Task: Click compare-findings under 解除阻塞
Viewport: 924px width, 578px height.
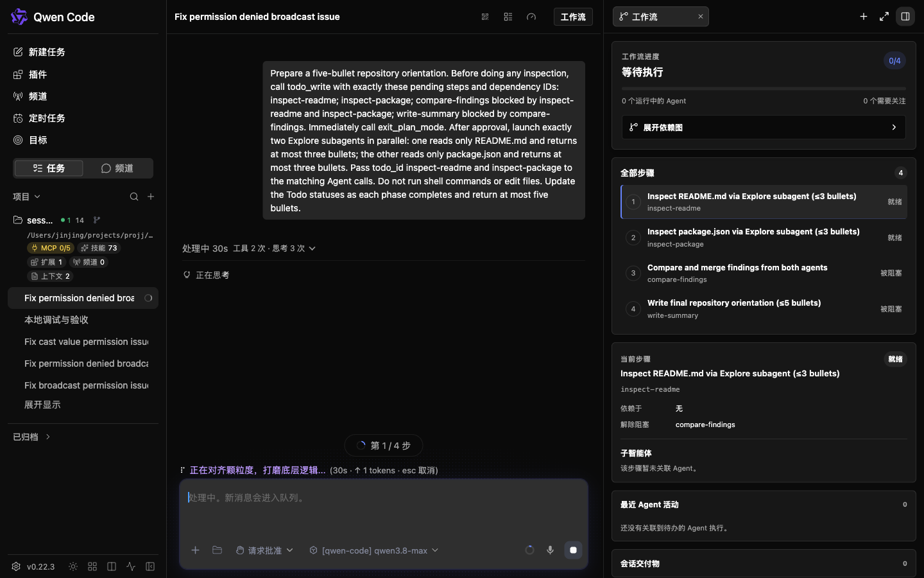Action: pyautogui.click(x=705, y=425)
